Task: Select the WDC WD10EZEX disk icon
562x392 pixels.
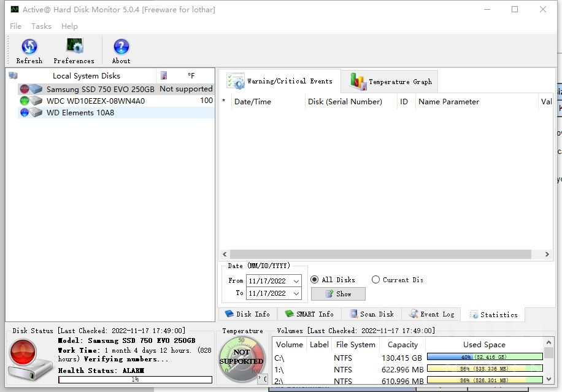Action: 31,101
